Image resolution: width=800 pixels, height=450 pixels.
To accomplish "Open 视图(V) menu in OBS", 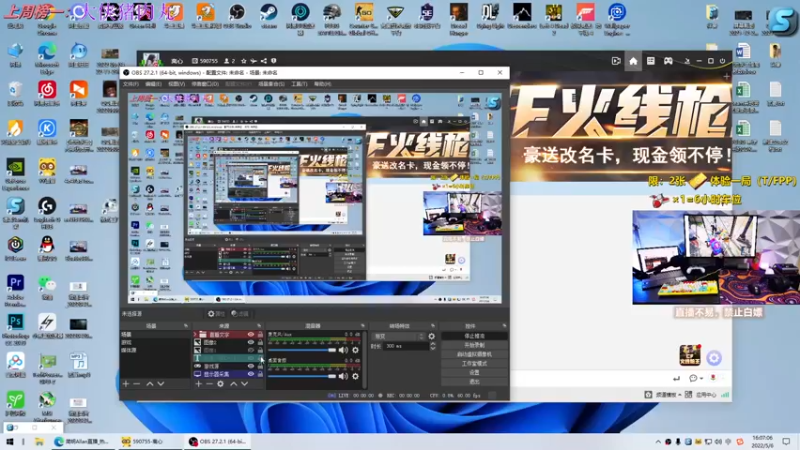I will click(x=177, y=84).
